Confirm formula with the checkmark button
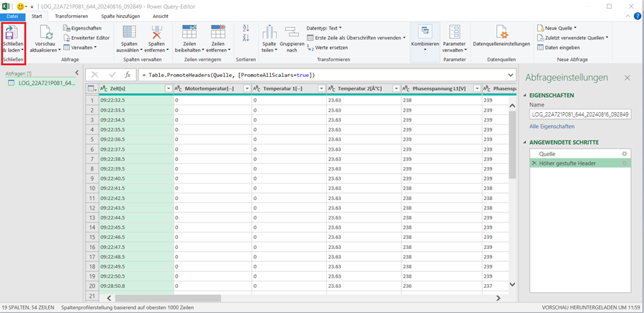The width and height of the screenshot is (644, 313). [112, 75]
